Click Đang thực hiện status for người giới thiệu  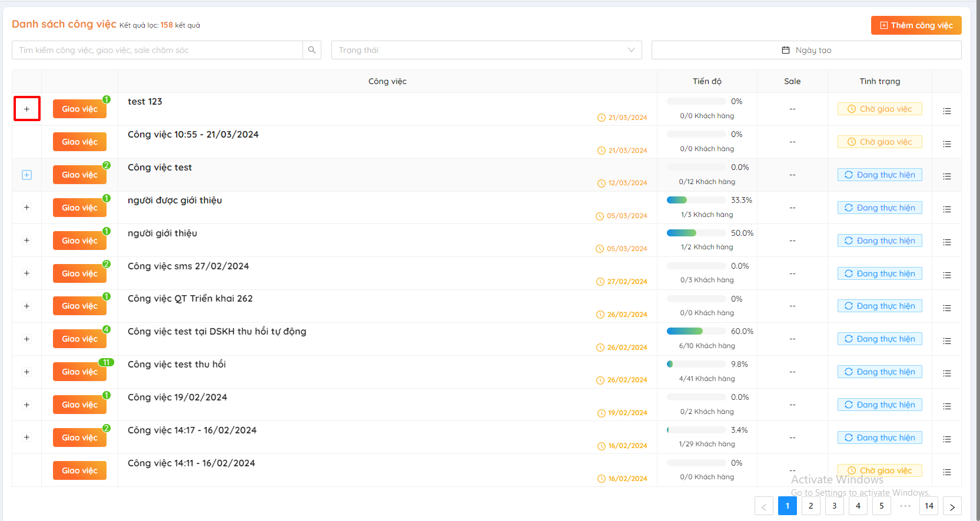880,241
